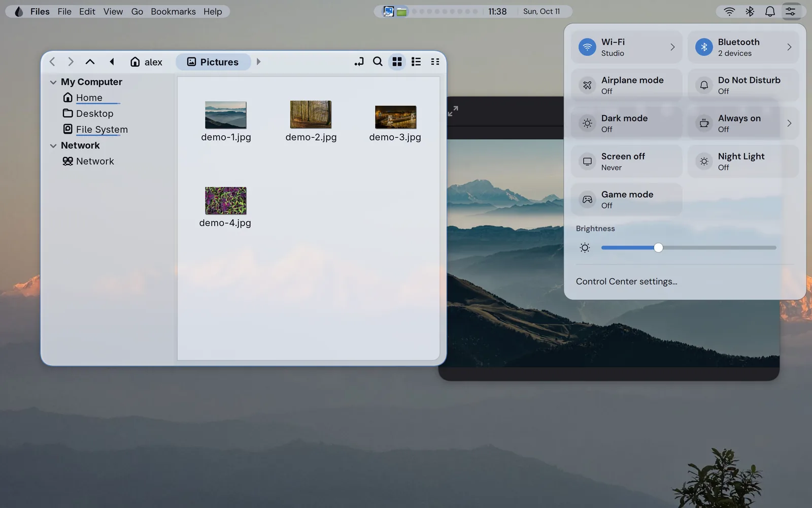Click the sun icon beside Brightness slider
Image resolution: width=812 pixels, height=508 pixels.
pos(585,248)
